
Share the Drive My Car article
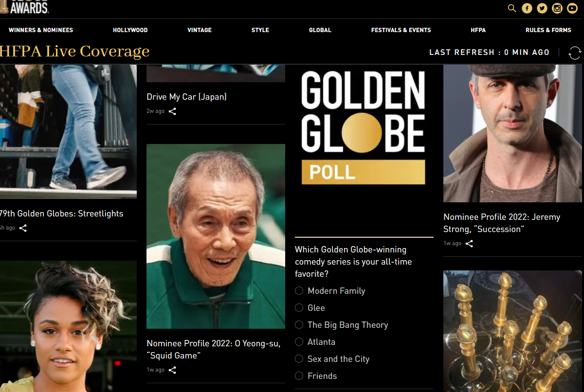[x=172, y=111]
